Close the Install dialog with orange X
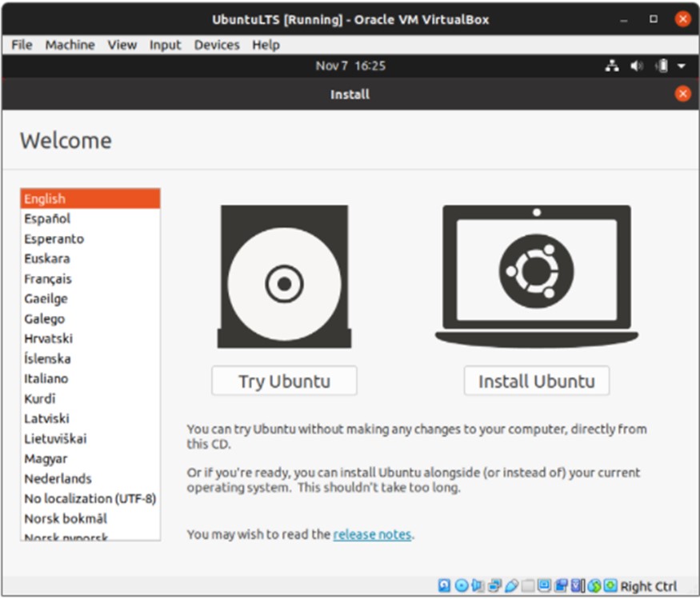The image size is (700, 599). 682,94
